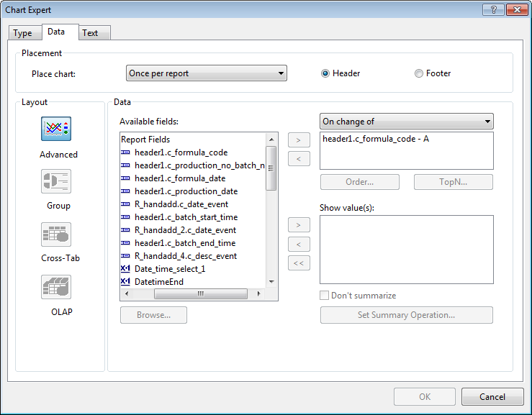Select header1.c_formula_code - A entry
Screen dimensions: 532x415
(x=376, y=139)
